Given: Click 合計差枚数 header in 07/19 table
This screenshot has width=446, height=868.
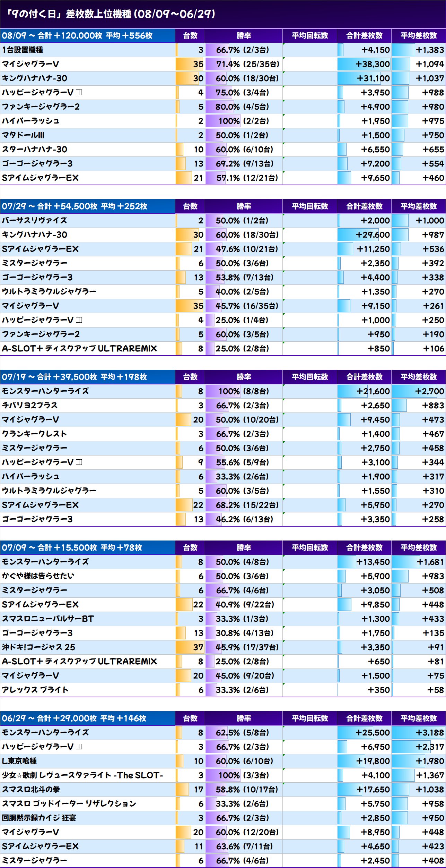Looking at the screenshot, I should [x=364, y=377].
